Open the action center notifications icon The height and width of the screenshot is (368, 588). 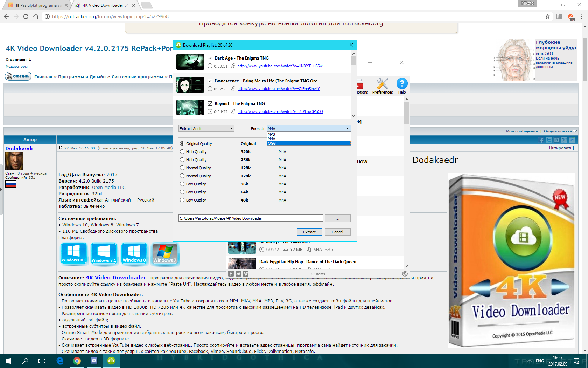(x=576, y=361)
